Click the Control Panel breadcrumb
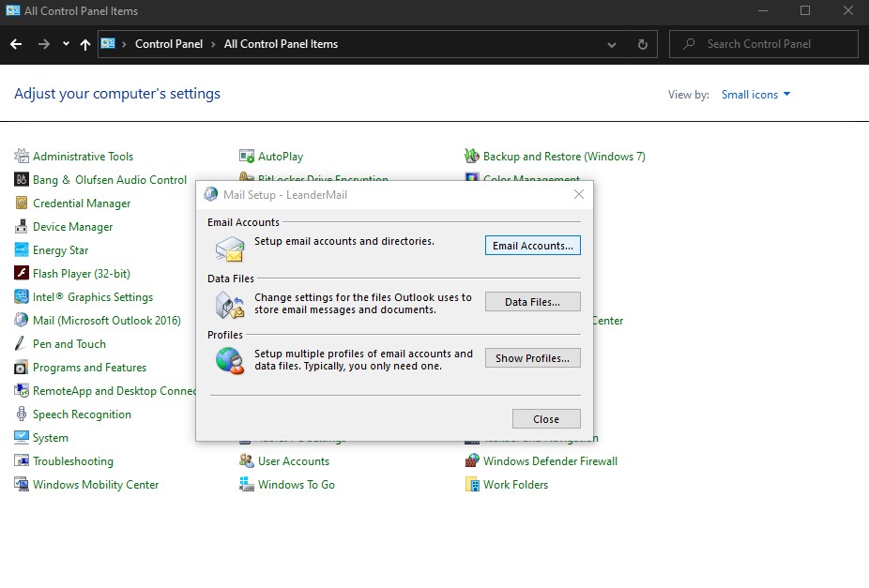This screenshot has height=588, width=869. click(169, 44)
